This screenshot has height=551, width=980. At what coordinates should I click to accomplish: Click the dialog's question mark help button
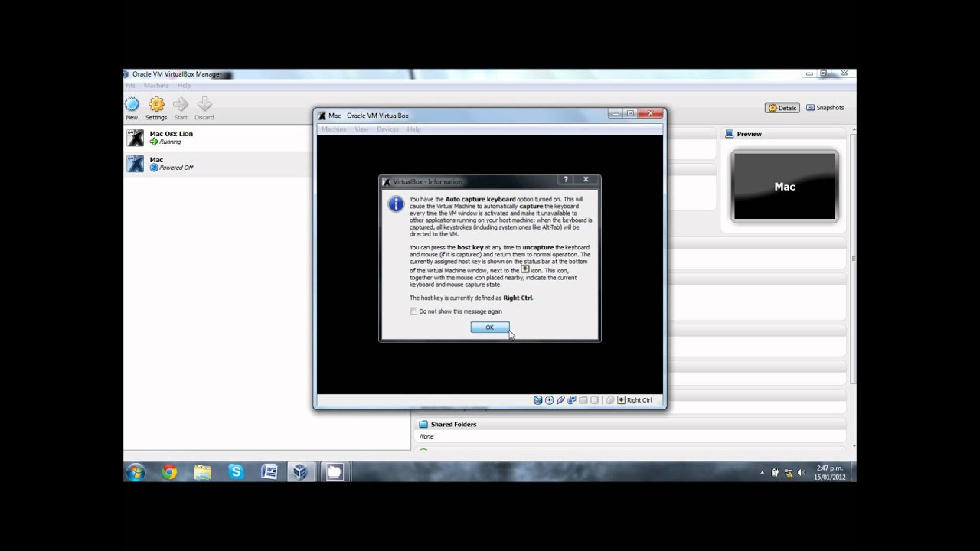566,180
